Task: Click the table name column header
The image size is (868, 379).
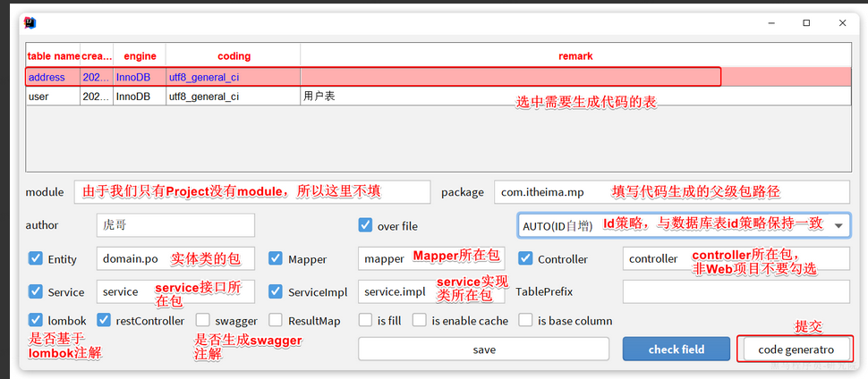Action: pyautogui.click(x=53, y=56)
